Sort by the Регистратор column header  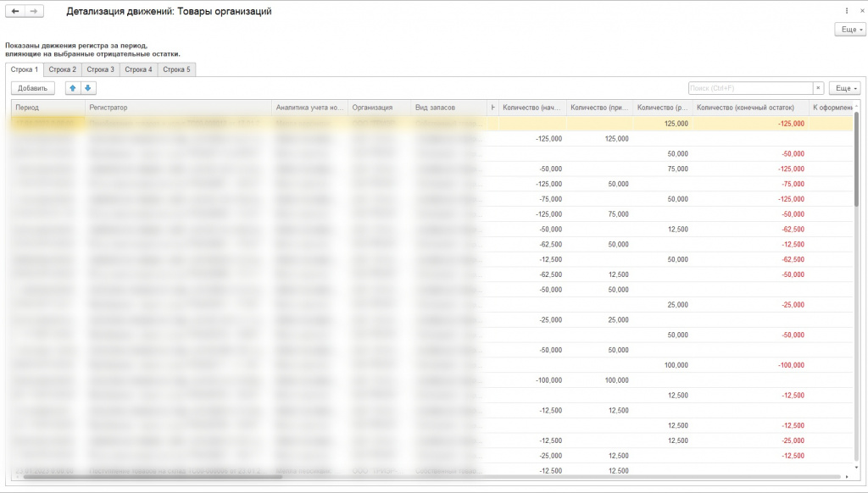178,108
